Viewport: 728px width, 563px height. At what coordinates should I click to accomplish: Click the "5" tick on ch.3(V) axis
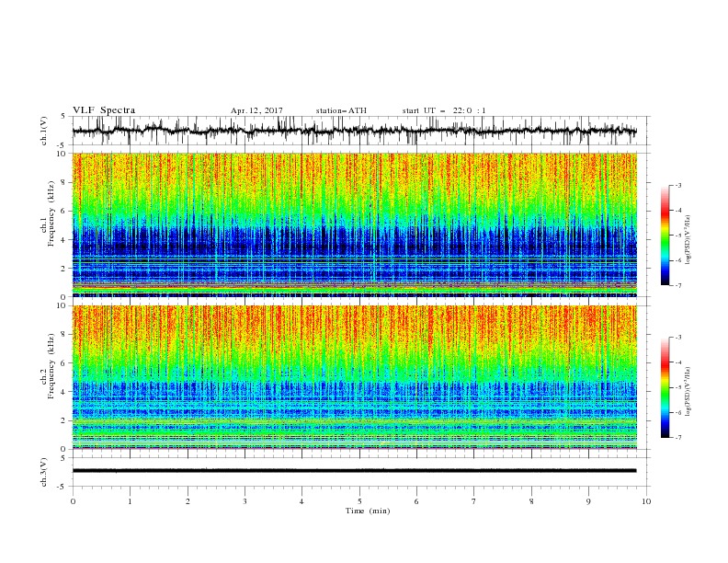(63, 458)
